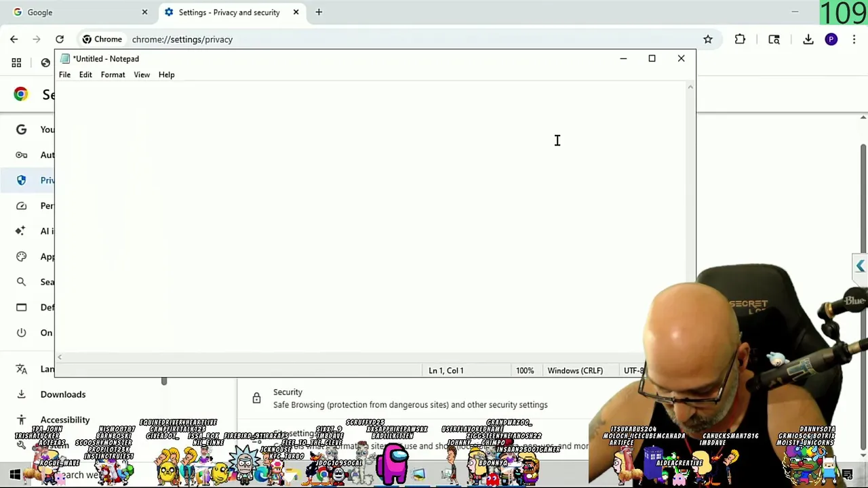Open You and Google settings icon
Viewport: 868px width, 488px height.
click(21, 129)
